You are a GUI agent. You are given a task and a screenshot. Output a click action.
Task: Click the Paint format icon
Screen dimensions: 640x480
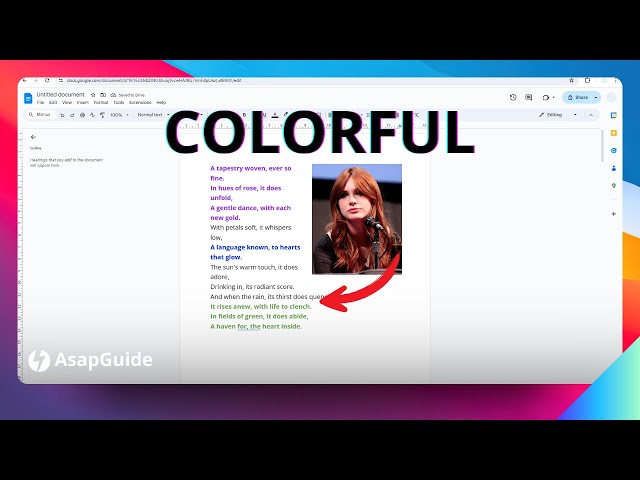[x=102, y=115]
